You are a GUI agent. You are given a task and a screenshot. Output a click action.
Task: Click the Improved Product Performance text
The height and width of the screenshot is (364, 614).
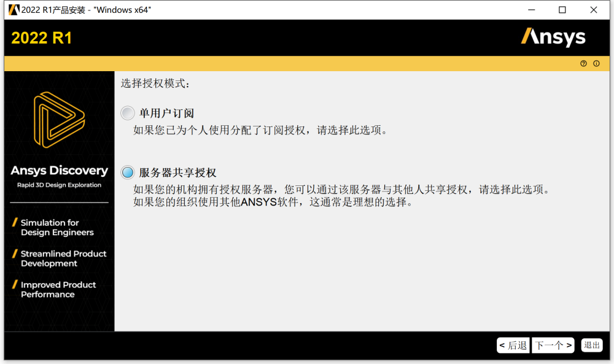coord(58,289)
